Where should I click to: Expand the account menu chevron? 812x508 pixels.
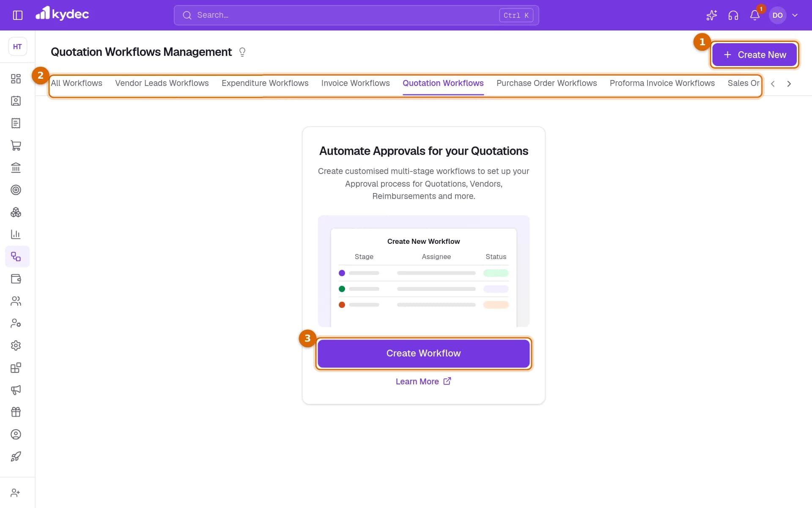[x=795, y=15]
